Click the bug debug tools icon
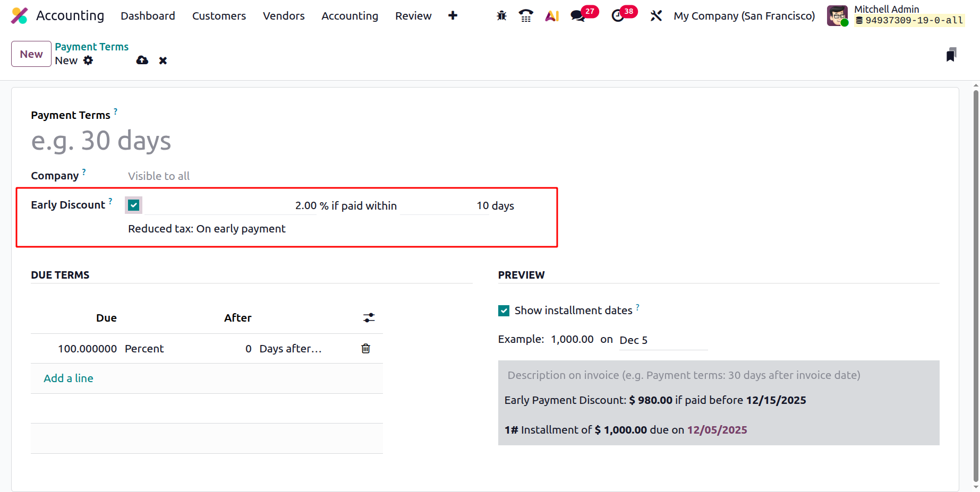Image resolution: width=980 pixels, height=492 pixels. tap(501, 16)
